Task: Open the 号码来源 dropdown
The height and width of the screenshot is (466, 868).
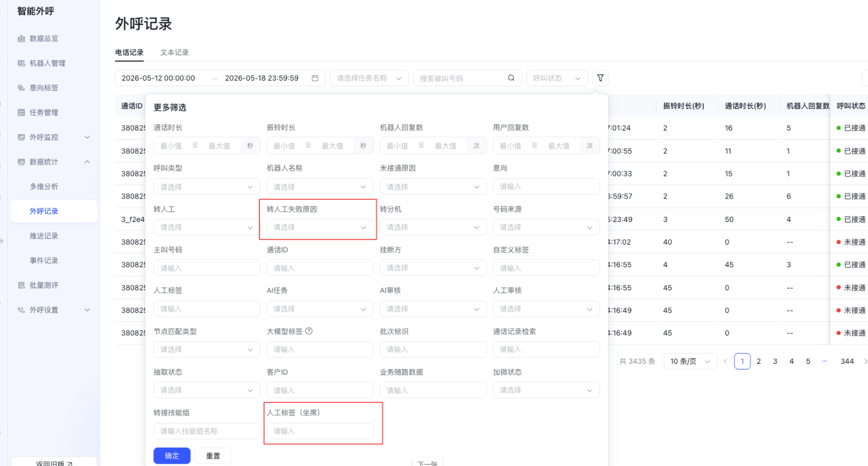Action: coord(546,227)
